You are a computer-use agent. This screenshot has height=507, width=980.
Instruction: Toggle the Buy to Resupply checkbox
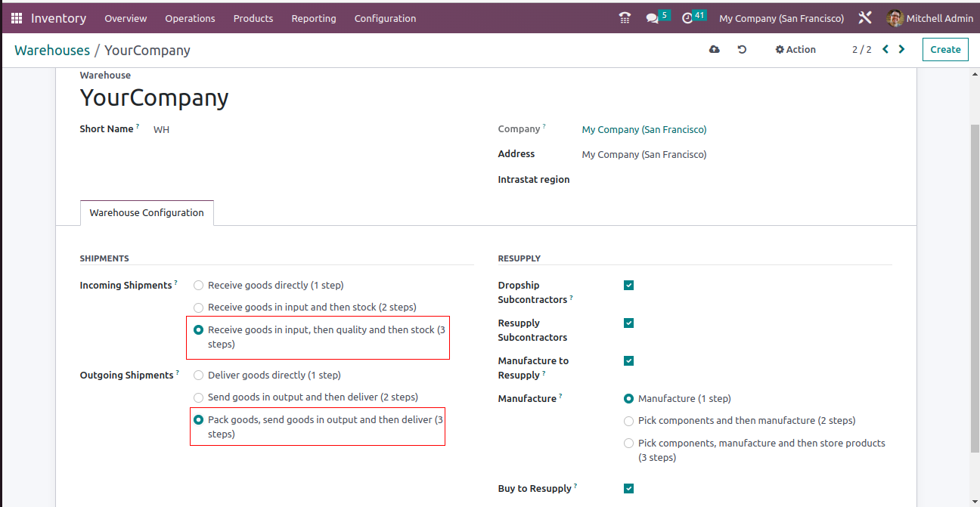point(628,489)
